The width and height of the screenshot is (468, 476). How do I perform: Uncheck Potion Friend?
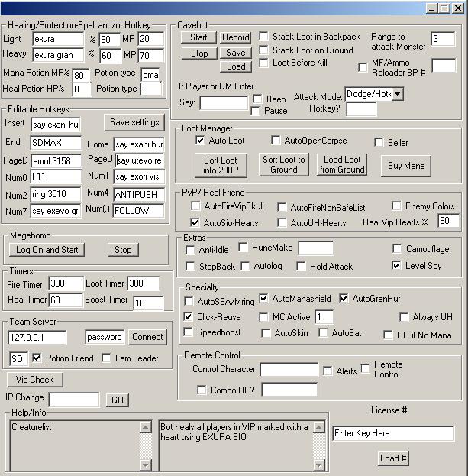tap(37, 358)
